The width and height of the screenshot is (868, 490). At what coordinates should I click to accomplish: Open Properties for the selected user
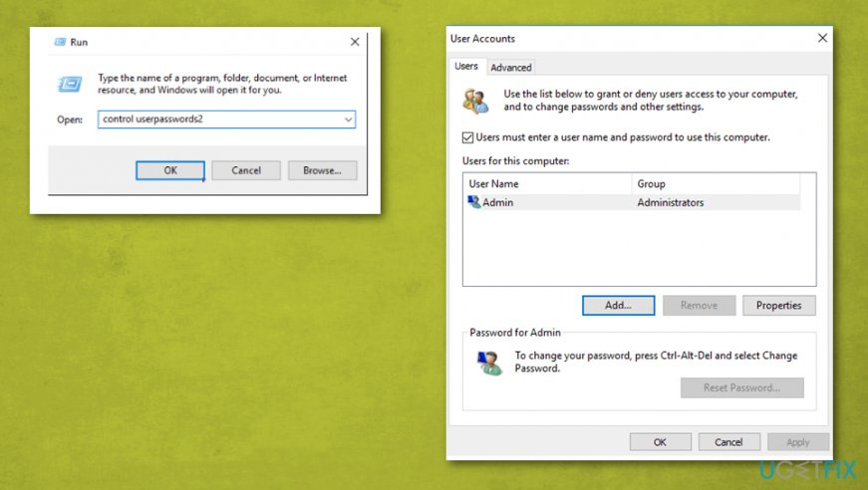click(x=778, y=306)
